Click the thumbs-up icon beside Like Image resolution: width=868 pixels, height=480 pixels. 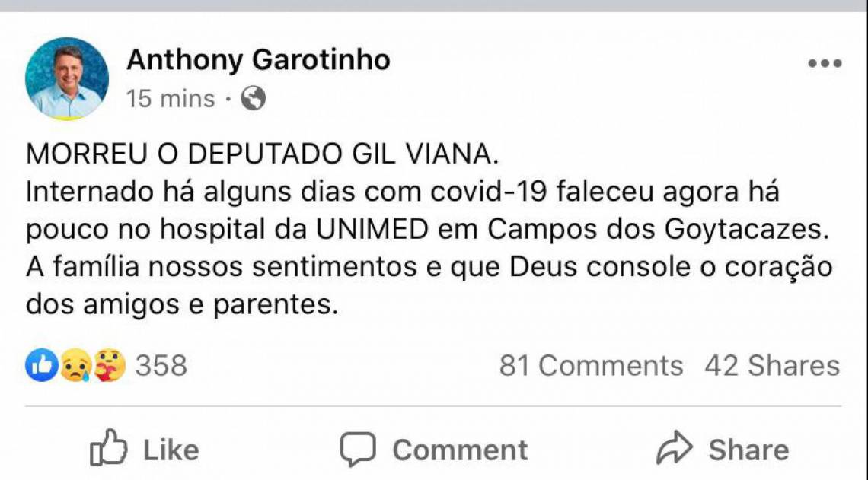(110, 449)
